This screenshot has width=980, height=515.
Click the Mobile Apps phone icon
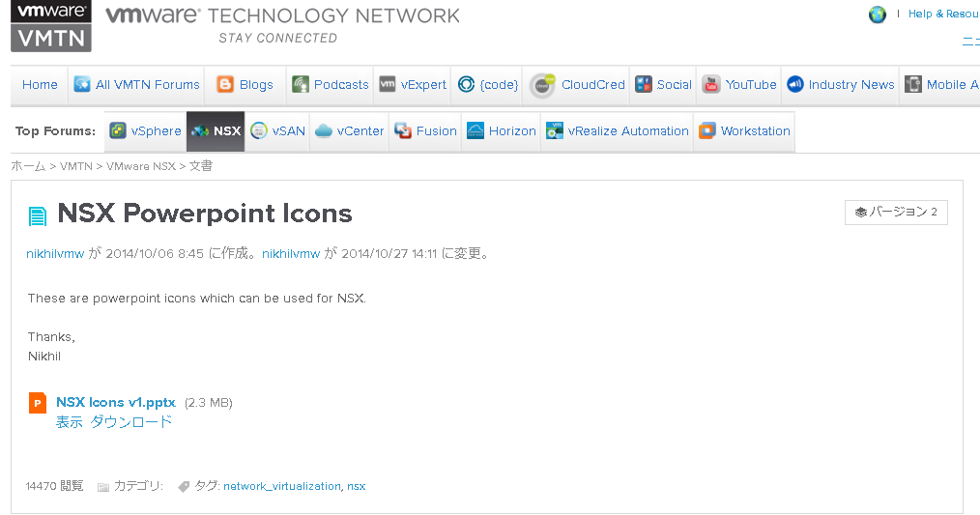(x=913, y=84)
